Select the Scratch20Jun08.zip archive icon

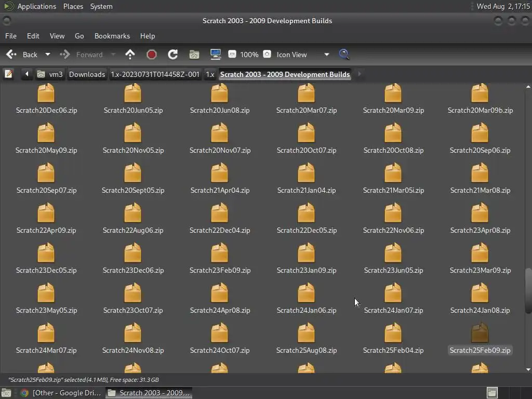[220, 94]
